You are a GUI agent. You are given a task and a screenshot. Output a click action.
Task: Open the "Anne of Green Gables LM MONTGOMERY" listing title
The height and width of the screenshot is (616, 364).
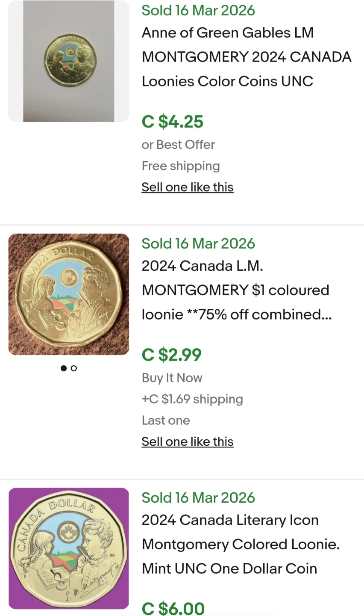(x=246, y=57)
